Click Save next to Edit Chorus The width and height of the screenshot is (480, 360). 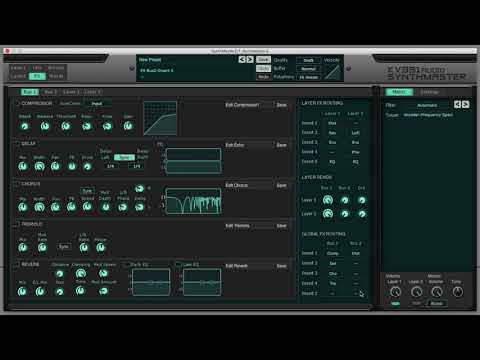point(282,185)
